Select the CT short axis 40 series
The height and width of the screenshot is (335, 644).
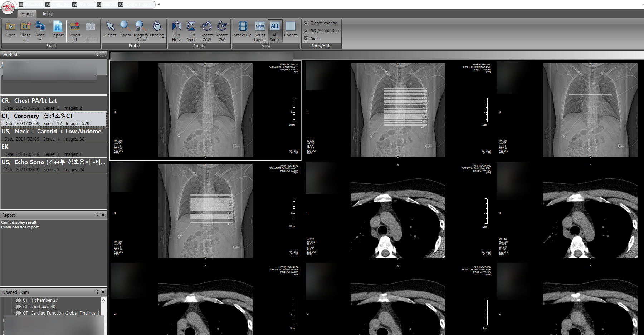pos(39,307)
